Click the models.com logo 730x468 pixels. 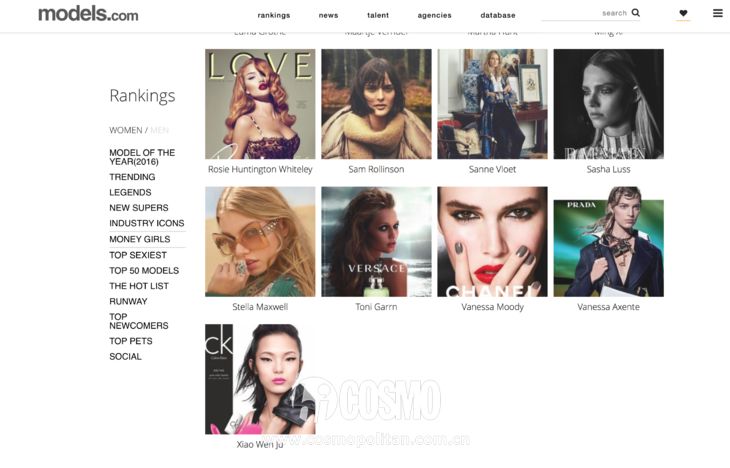tap(88, 14)
